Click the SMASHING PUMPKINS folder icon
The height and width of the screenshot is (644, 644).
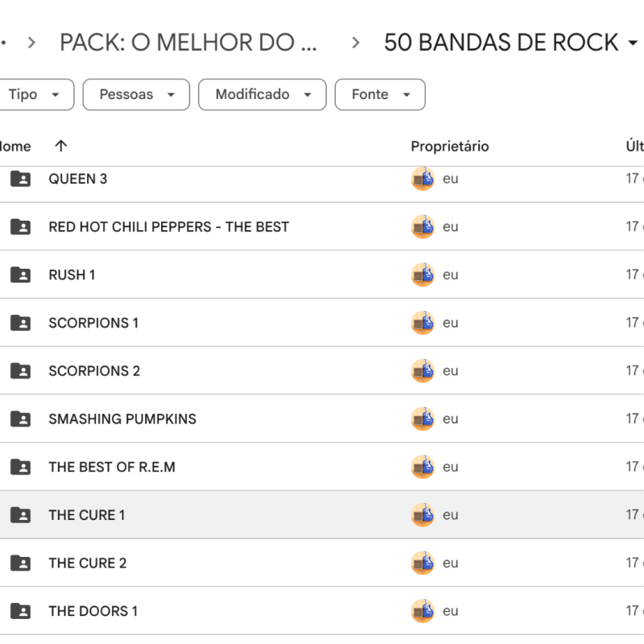[20, 419]
